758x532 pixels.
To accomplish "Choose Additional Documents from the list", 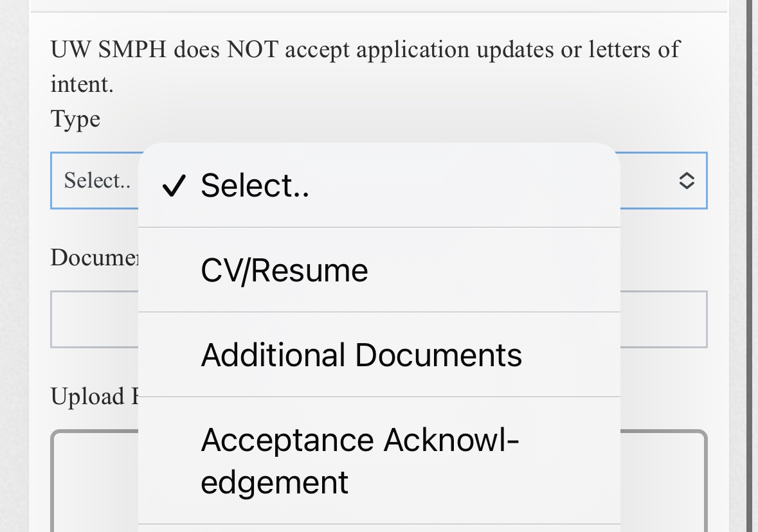I will click(x=361, y=355).
